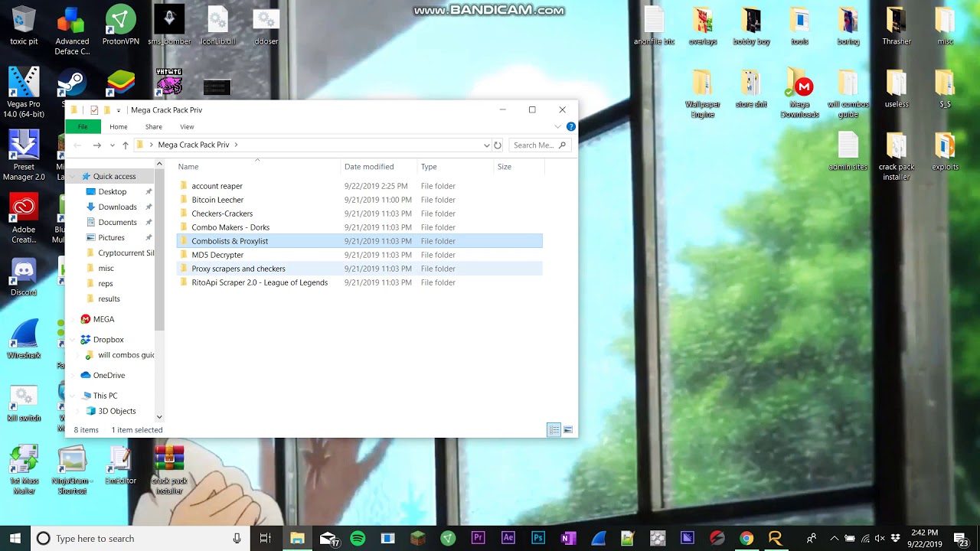Open 3D Objects under This PC
Screen dimensions: 980x551
tap(116, 412)
